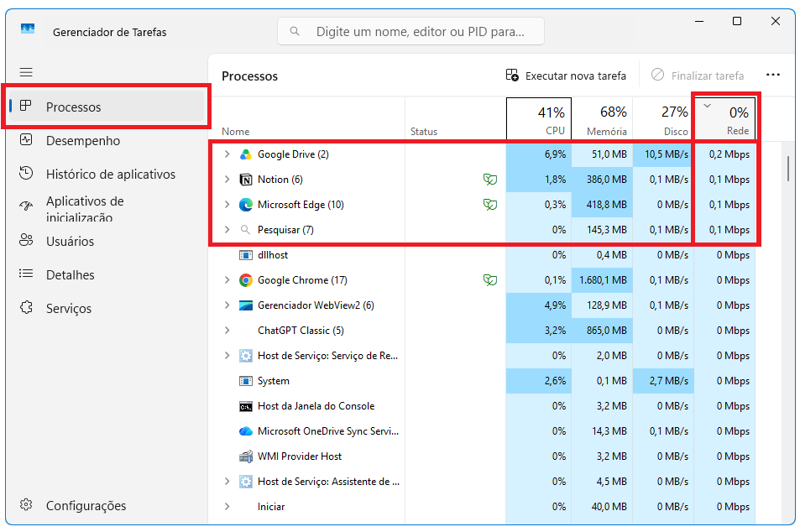
Task: Click the Configurações gear icon
Action: point(26,505)
